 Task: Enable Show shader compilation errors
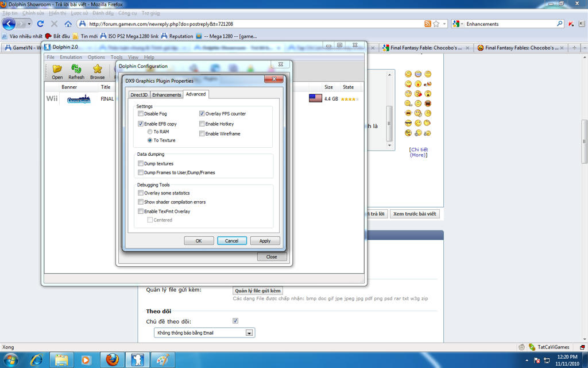[141, 202]
